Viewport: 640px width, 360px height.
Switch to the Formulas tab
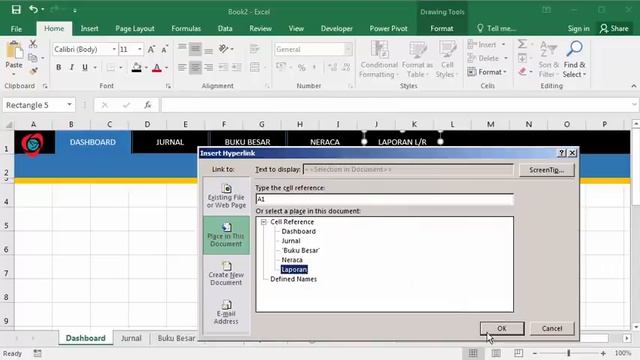[186, 29]
